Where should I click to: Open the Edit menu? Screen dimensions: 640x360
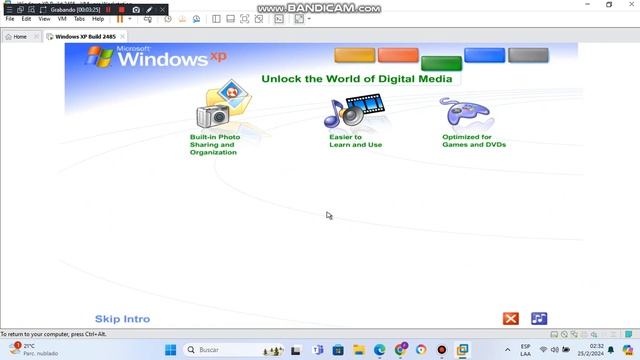(26, 19)
